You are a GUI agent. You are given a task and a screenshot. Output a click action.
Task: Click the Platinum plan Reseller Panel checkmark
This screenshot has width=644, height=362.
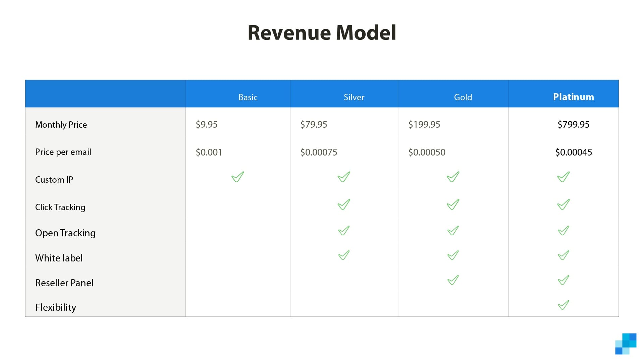point(563,280)
